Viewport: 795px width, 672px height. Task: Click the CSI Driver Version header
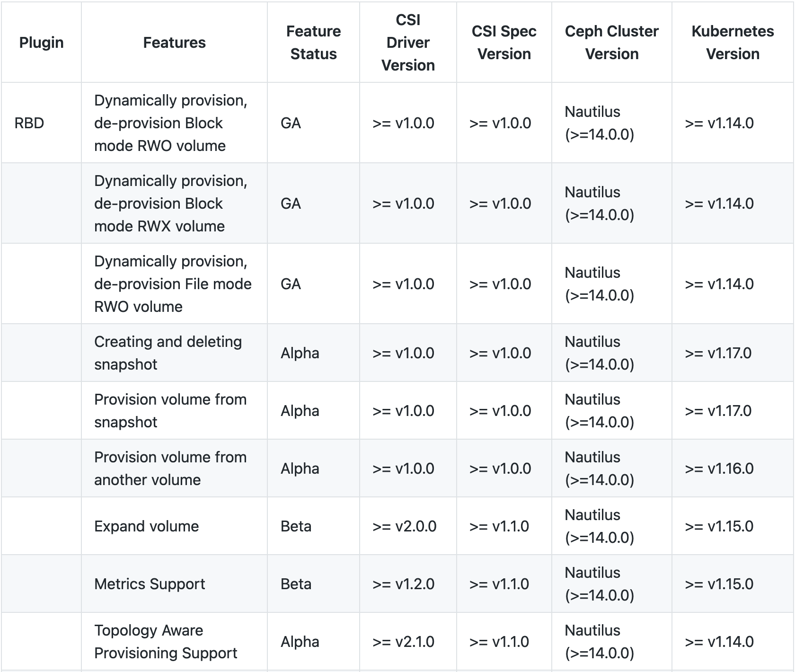408,43
